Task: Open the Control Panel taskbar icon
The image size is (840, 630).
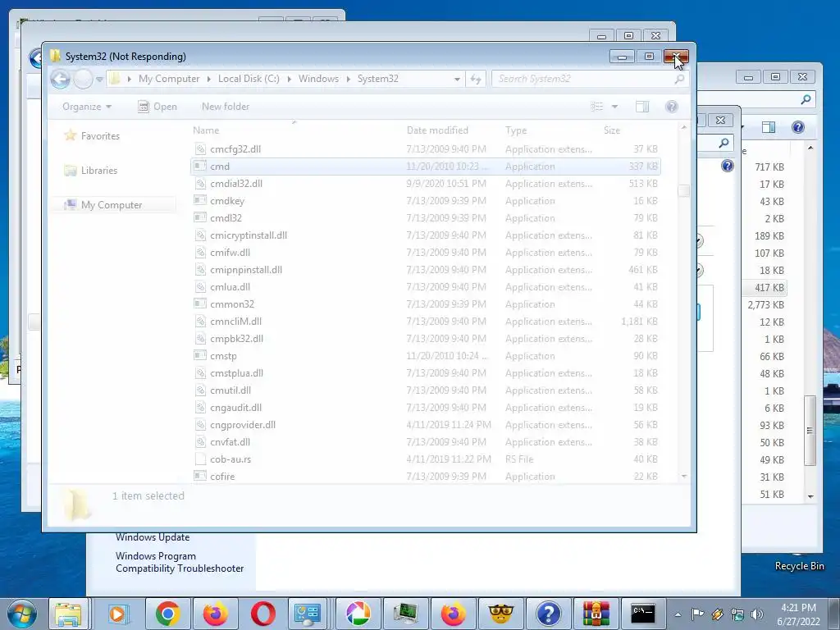Action: [x=308, y=614]
